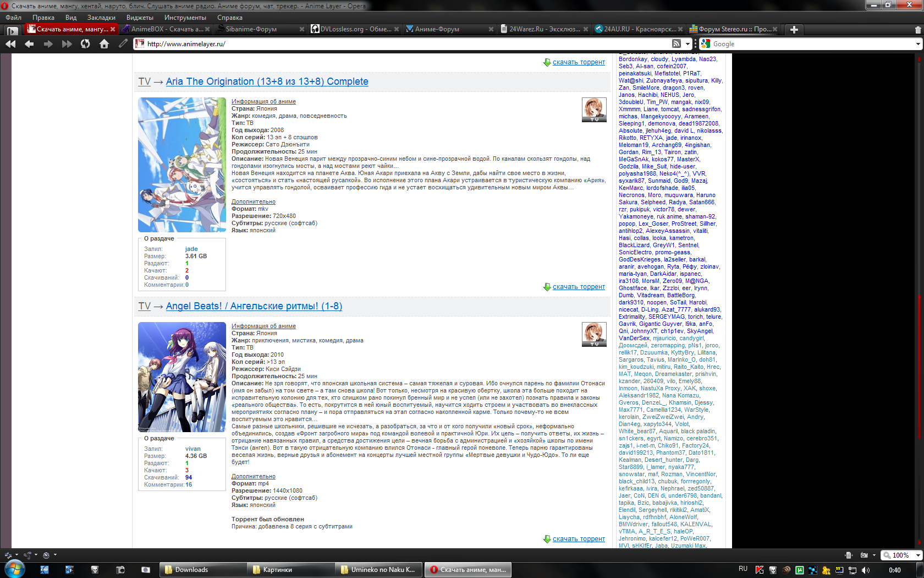924x578 pixels.
Task: Reload the current page
Action: 85,44
